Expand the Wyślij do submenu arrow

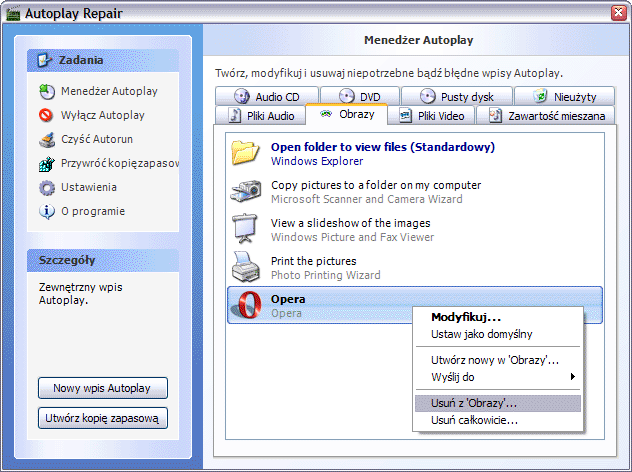[x=572, y=377]
